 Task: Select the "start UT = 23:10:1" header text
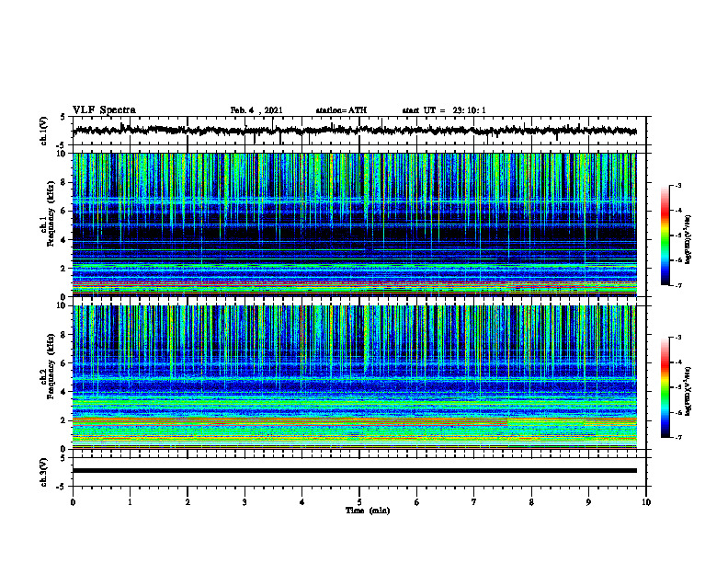[x=444, y=110]
